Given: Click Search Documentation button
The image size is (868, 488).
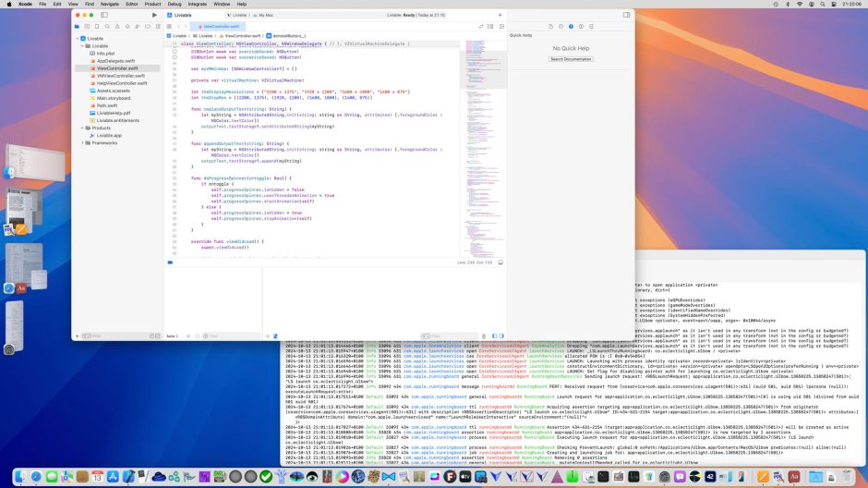Looking at the screenshot, I should (571, 59).
